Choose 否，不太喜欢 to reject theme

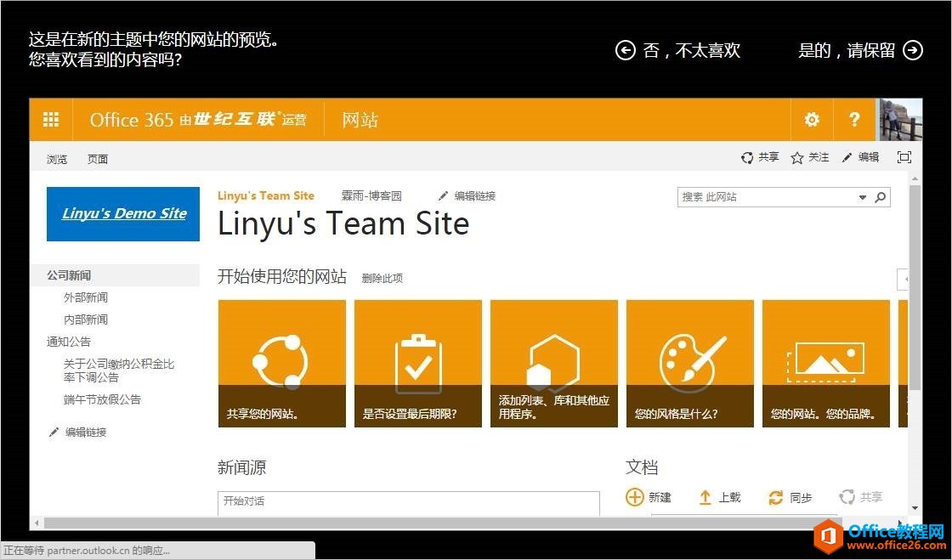[692, 51]
